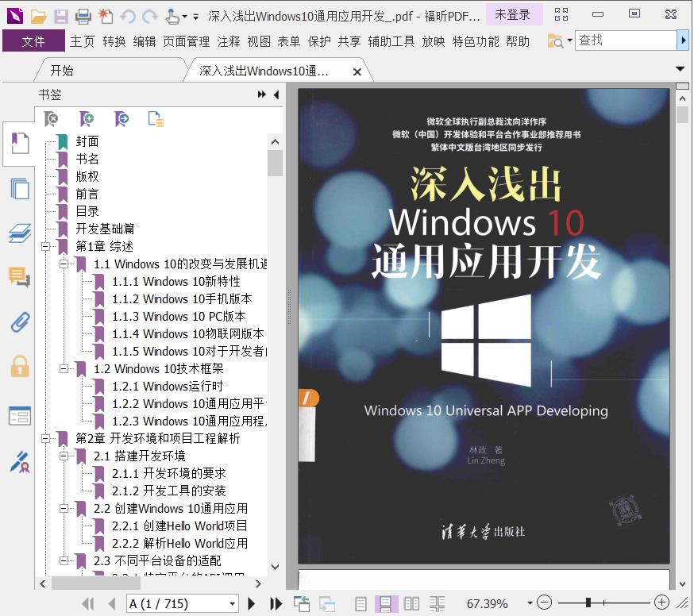Collapse the 2.1 搭建开发环境 node
The height and width of the screenshot is (616, 694).
64,456
